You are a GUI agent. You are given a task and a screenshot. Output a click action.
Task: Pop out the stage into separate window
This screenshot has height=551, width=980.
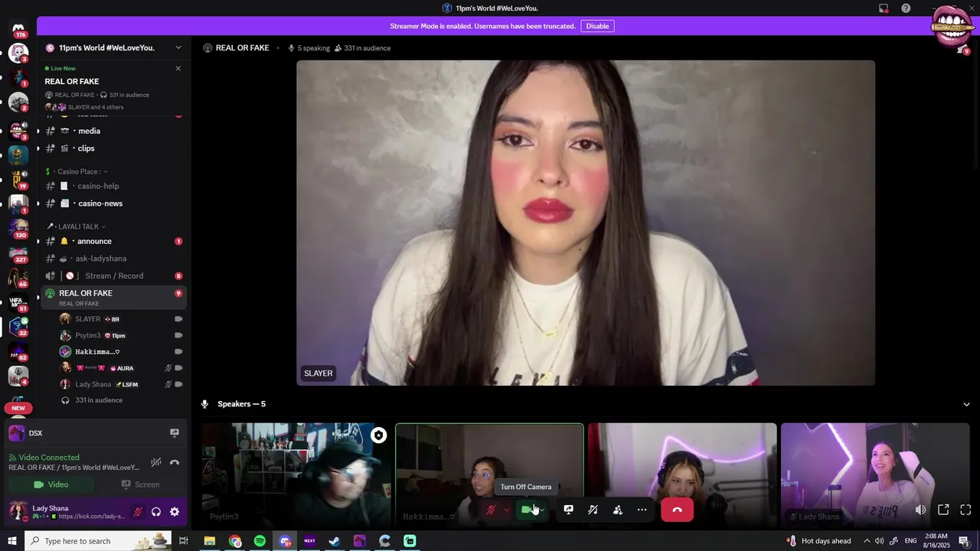(943, 510)
